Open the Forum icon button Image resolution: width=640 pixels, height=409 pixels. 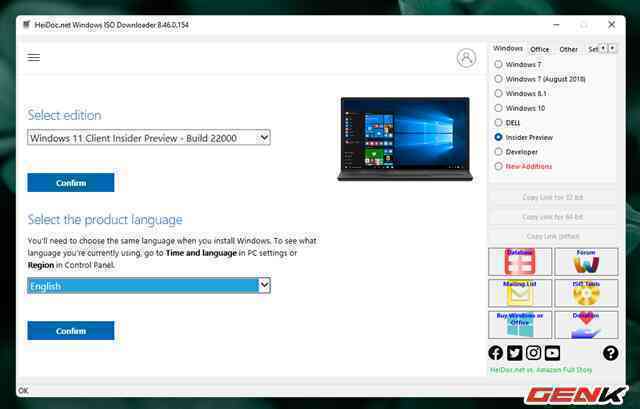pyautogui.click(x=586, y=262)
